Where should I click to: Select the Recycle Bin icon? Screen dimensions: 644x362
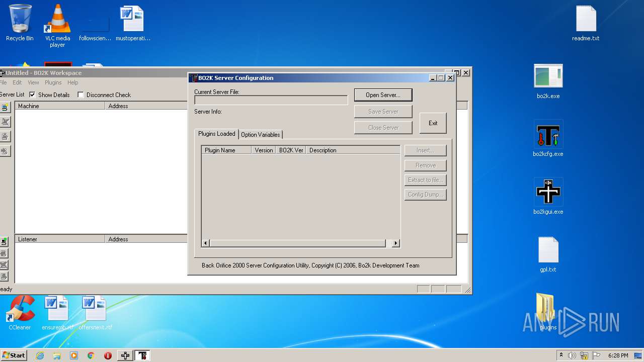coord(20,23)
